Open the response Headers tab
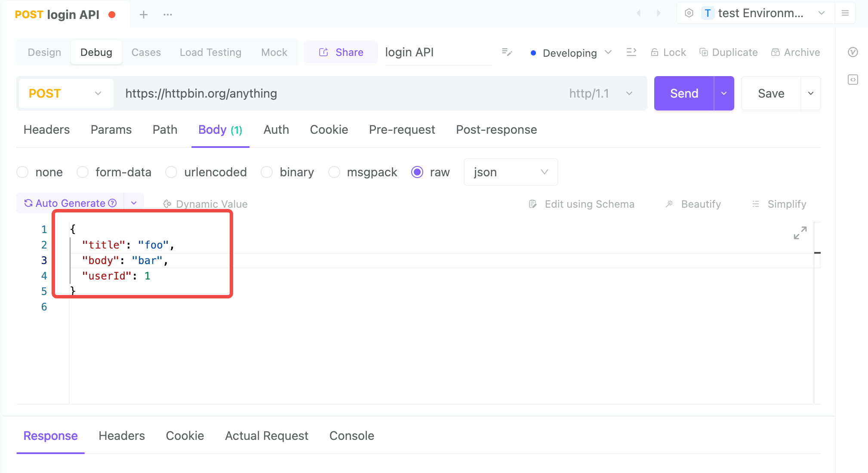Image resolution: width=868 pixels, height=473 pixels. 122,436
